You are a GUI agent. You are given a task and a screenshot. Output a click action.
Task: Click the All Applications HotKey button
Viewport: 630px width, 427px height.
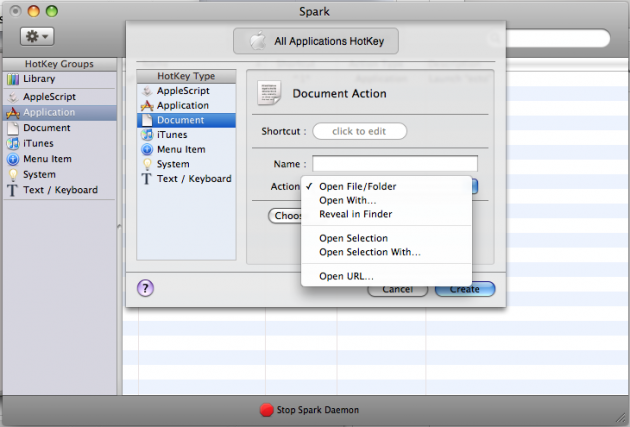click(x=316, y=41)
